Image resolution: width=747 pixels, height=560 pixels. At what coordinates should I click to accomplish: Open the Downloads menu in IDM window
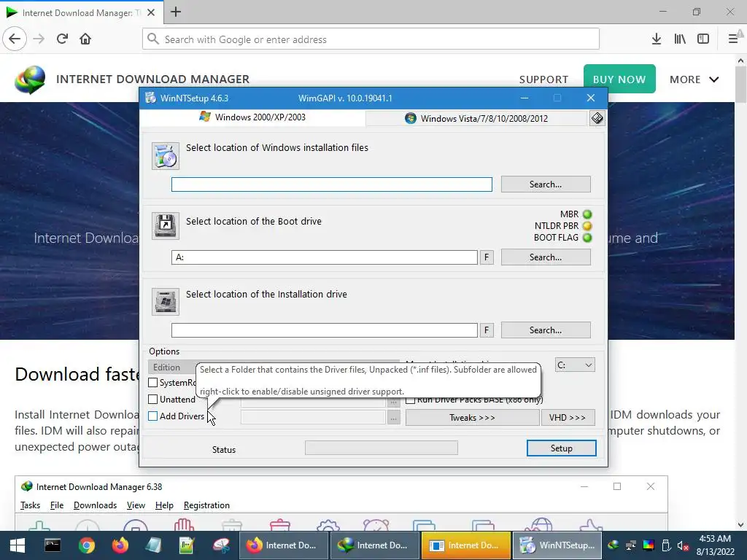point(95,505)
